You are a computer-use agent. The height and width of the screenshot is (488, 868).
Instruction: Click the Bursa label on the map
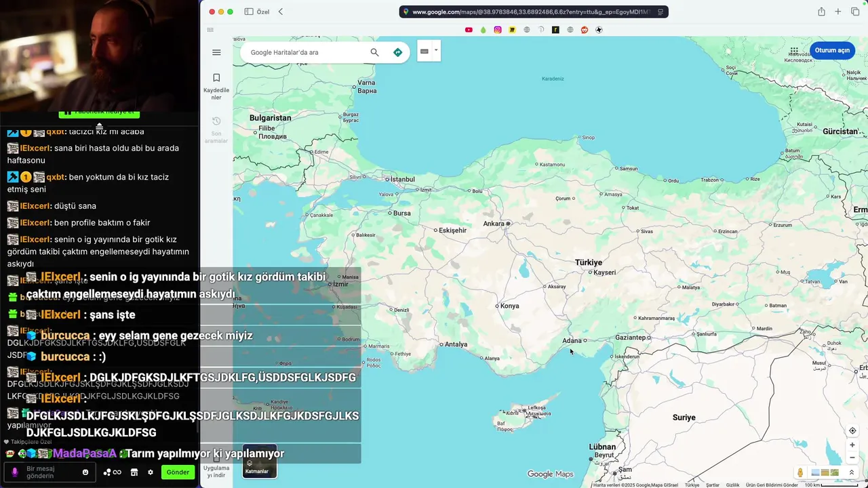[402, 213]
